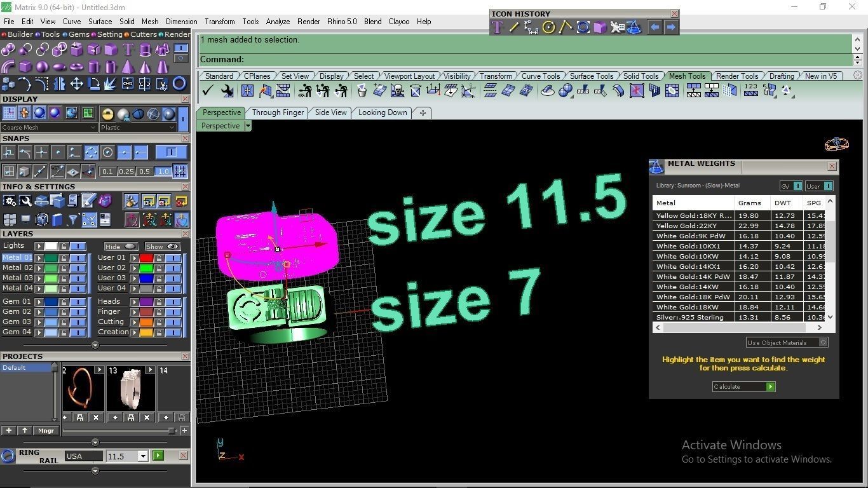Click the mesh bucket icon
Viewport: 868px width, 488px height.
[x=362, y=91]
